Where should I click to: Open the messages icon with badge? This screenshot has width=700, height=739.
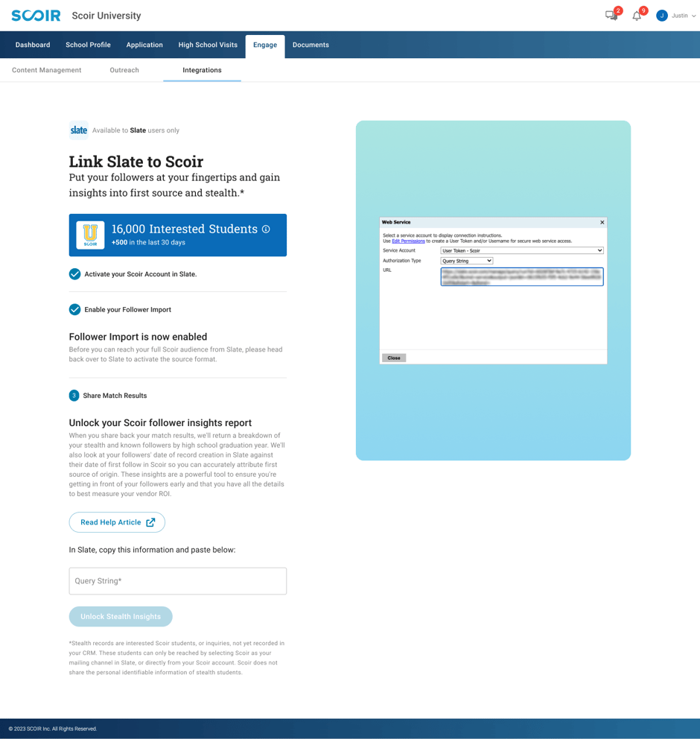tap(612, 15)
